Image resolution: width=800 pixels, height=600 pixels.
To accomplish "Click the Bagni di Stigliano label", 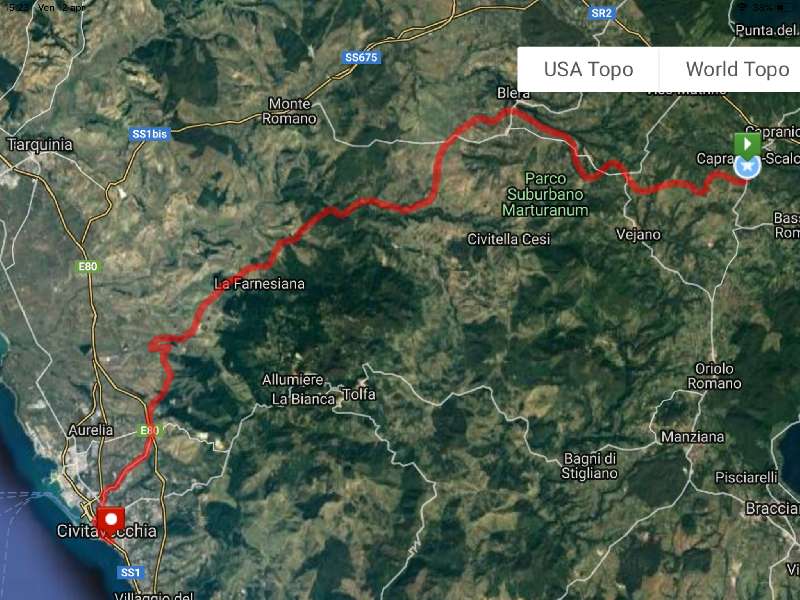I will pyautogui.click(x=589, y=466).
